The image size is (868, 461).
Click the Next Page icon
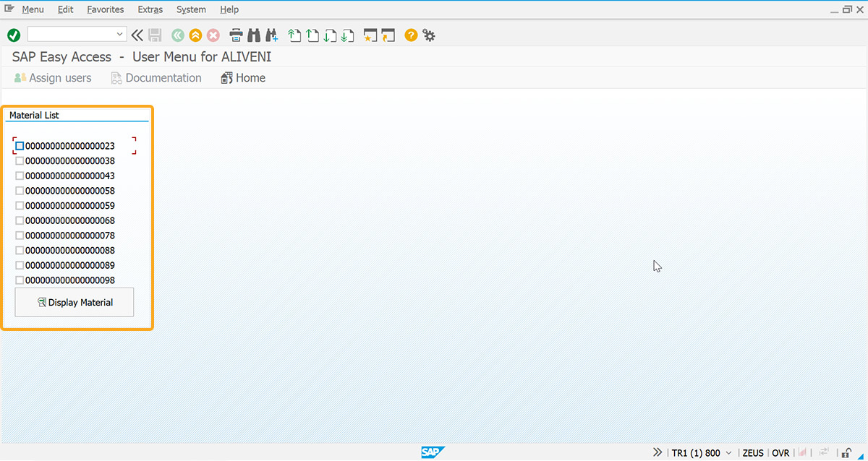click(330, 35)
